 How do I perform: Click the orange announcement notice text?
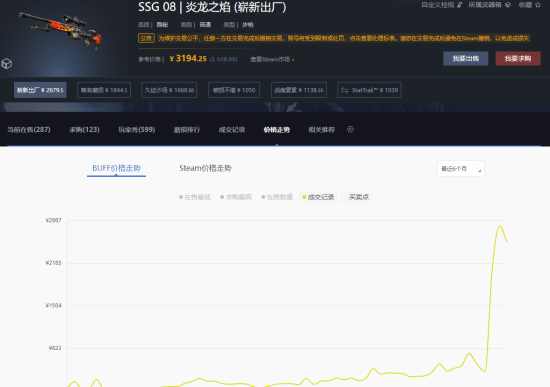click(343, 38)
